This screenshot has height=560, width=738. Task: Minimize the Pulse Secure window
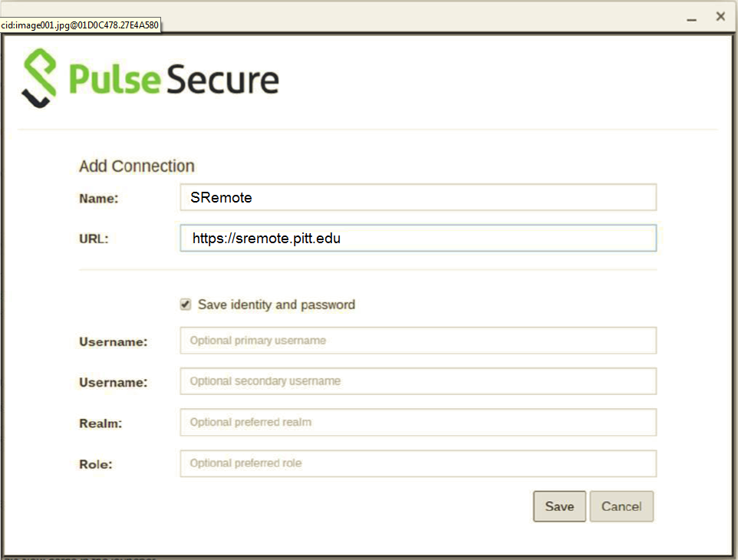691,19
